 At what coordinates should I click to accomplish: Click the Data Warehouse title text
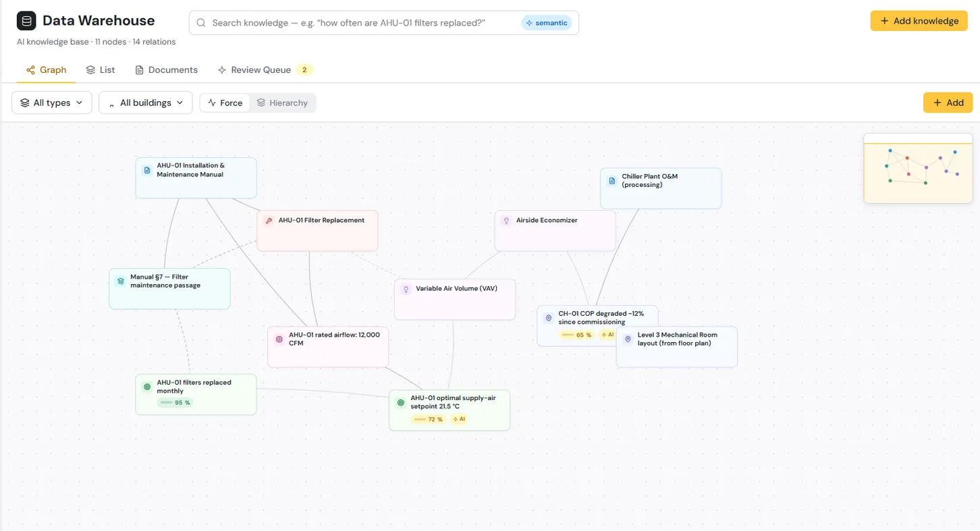[x=99, y=21]
